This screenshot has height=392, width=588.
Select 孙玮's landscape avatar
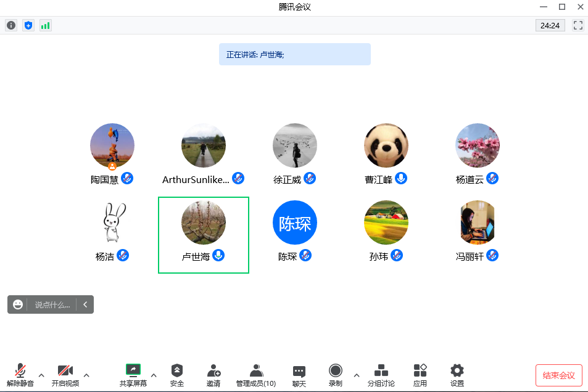click(386, 223)
